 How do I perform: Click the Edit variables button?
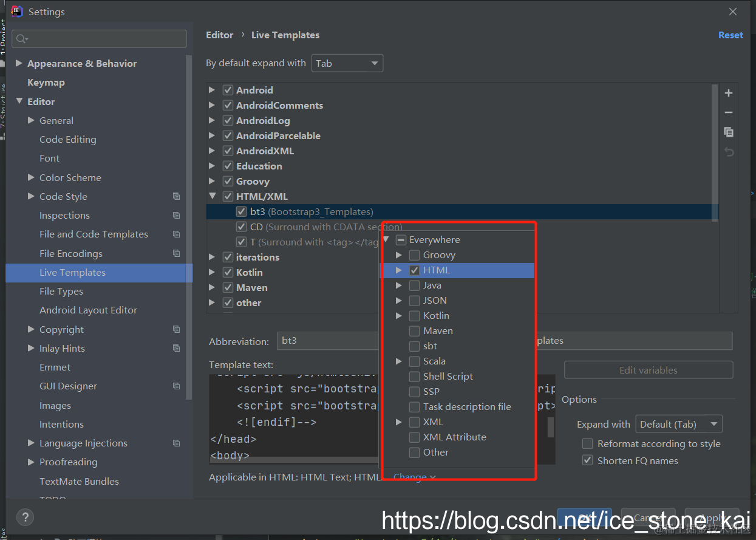pyautogui.click(x=649, y=370)
